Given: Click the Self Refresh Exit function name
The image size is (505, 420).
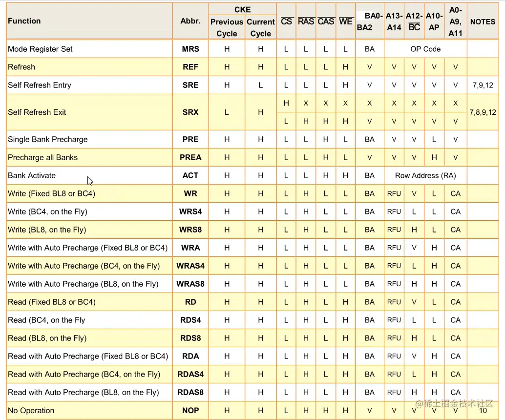Looking at the screenshot, I should (37, 112).
